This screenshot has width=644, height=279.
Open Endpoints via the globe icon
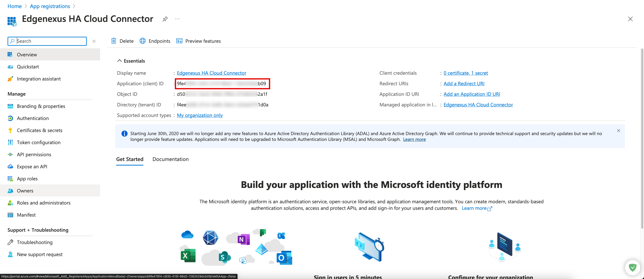coord(143,41)
